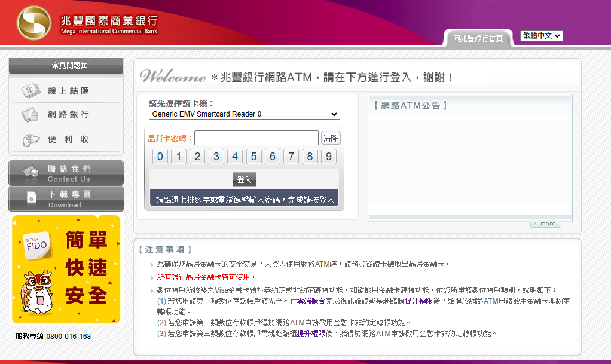Click keypad digit 9
The height and width of the screenshot is (364, 611).
click(328, 157)
